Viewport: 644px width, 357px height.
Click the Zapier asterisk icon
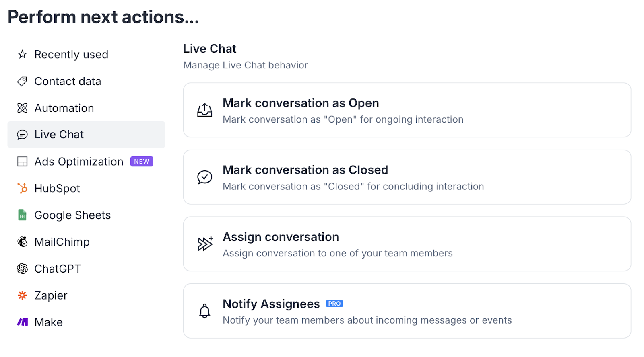coord(22,295)
